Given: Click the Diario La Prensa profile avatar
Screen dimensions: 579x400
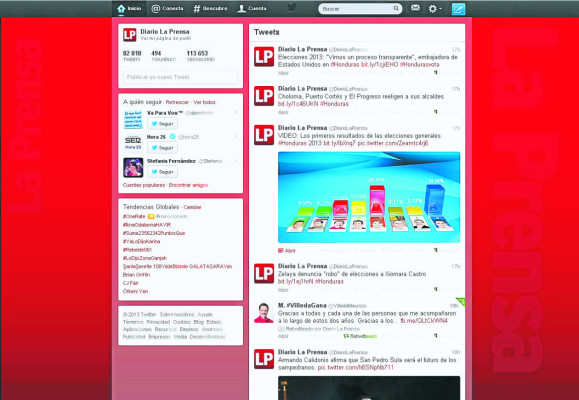Looking at the screenshot, I should 130,35.
